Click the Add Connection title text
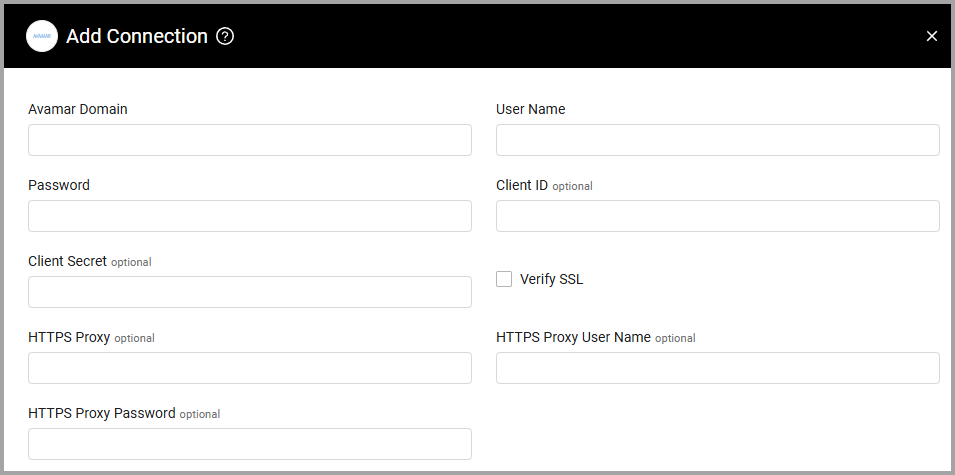 [x=137, y=37]
